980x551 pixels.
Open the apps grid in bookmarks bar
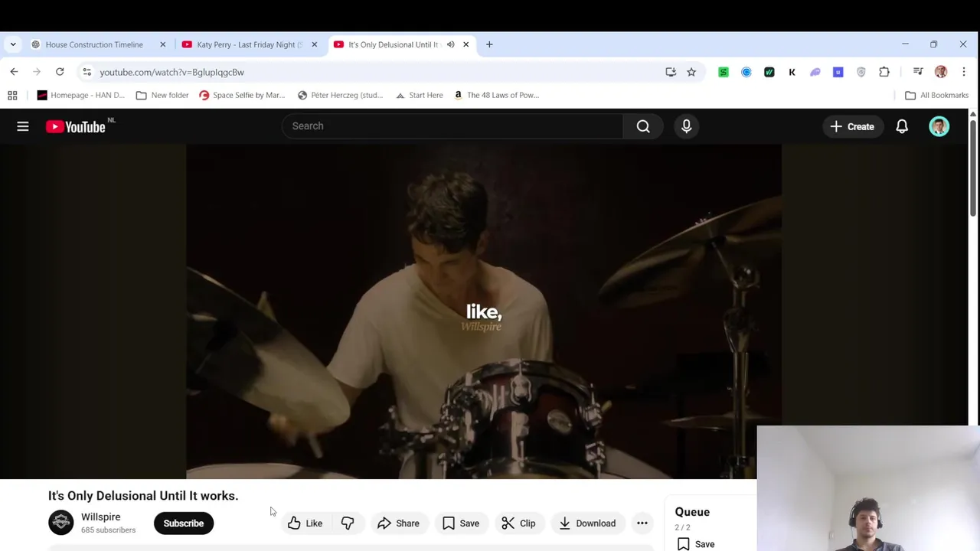[12, 95]
